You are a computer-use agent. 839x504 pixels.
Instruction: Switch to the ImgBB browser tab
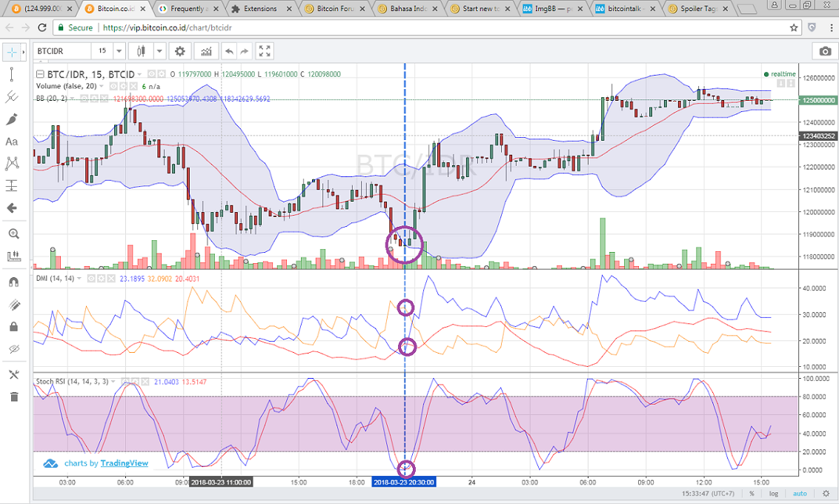coord(553,9)
